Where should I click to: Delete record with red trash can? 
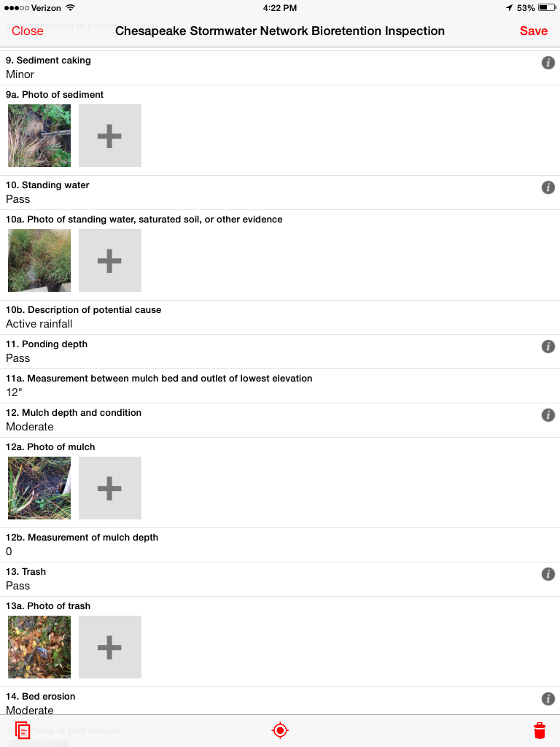point(539,730)
